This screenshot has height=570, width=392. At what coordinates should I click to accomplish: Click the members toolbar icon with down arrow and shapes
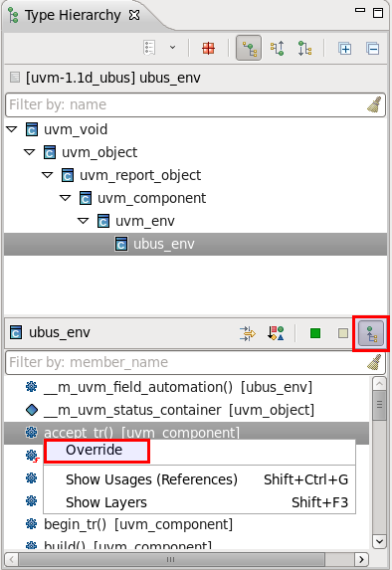point(276,333)
